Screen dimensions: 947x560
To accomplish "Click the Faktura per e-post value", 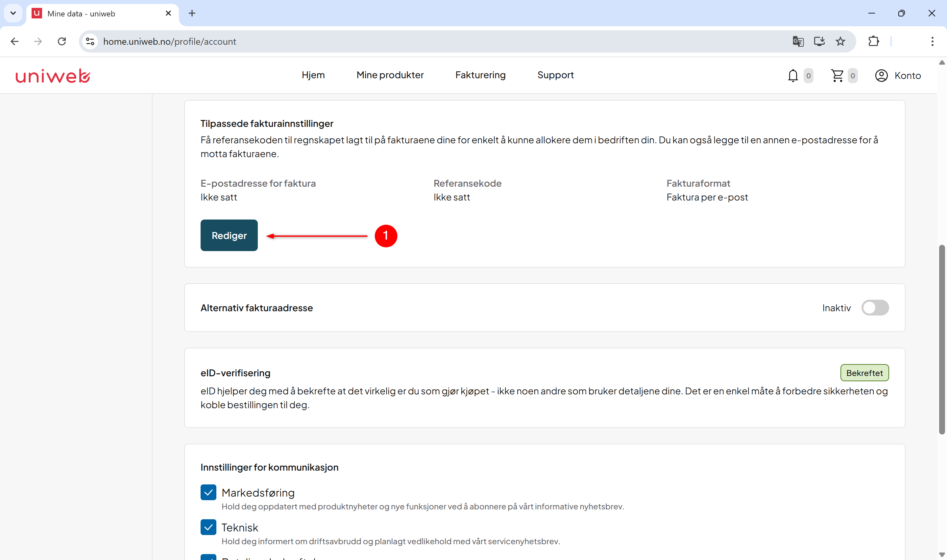I will [707, 197].
